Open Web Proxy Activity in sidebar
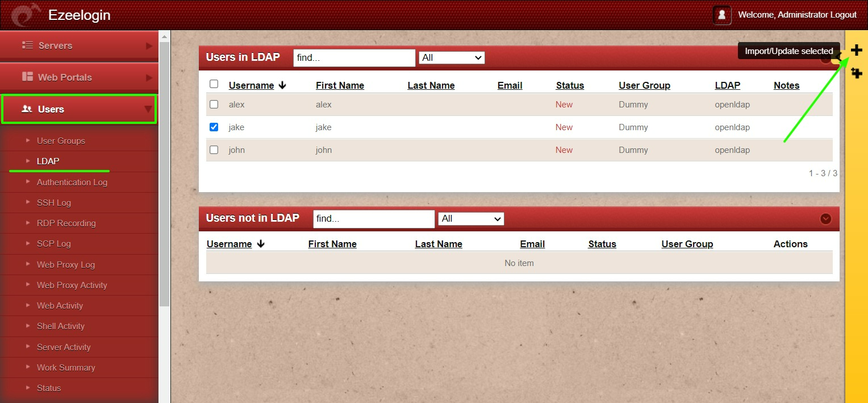The height and width of the screenshot is (403, 868). (72, 285)
